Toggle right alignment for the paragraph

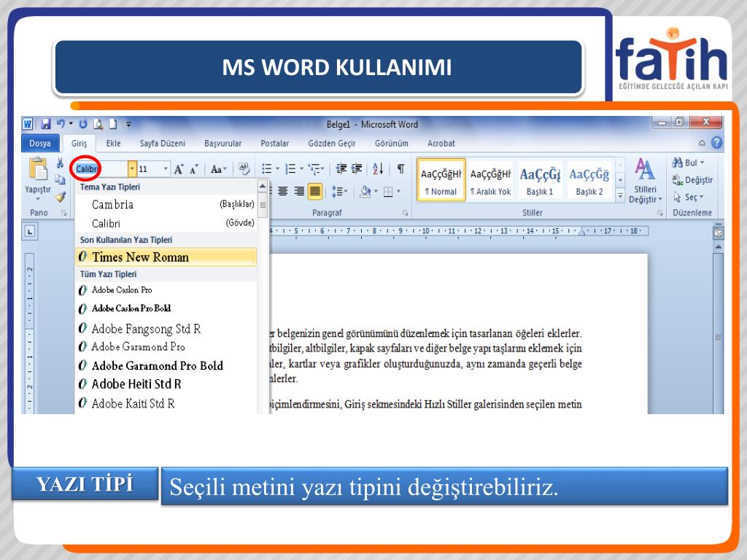click(x=299, y=192)
